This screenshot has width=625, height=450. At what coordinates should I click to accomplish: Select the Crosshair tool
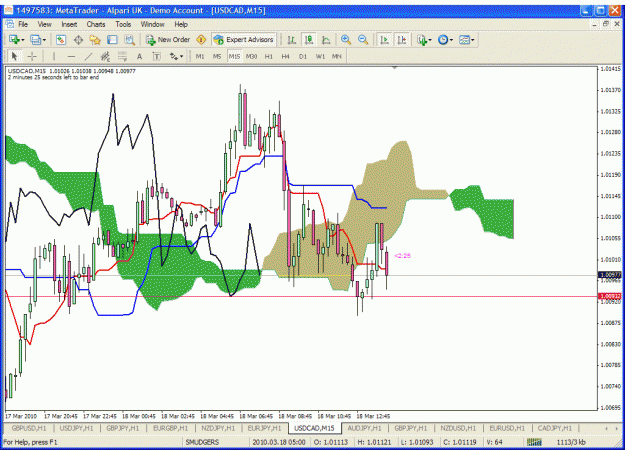32,56
